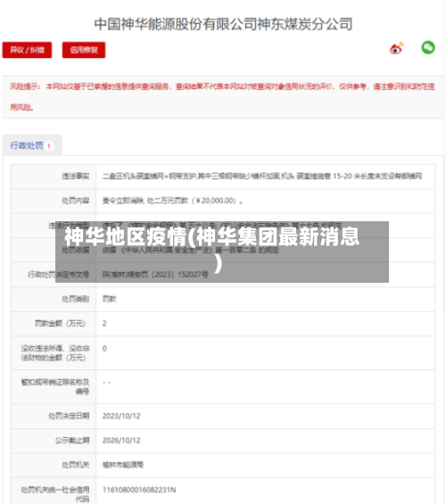Select the penalty text containing ¥20,000.00
Screen dimensions: 446x504
pos(172,201)
